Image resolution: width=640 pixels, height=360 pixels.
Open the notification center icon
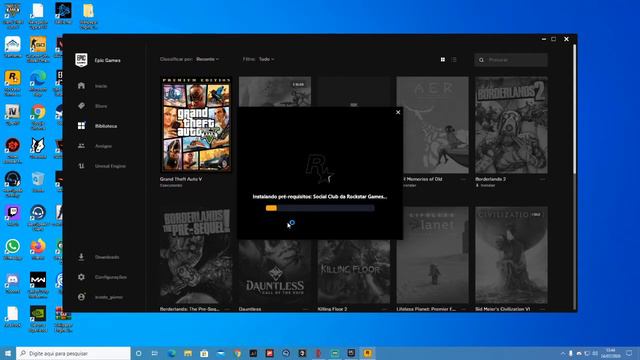tap(629, 353)
